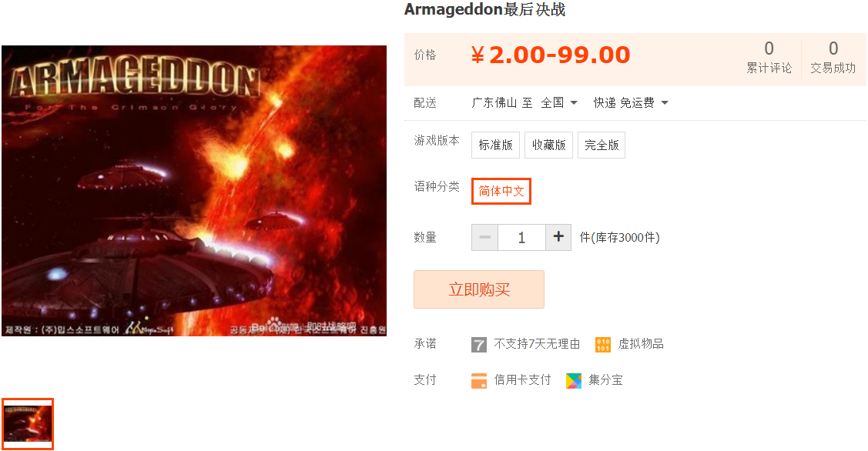Viewport: 868px width, 451px height.
Task: Click the 信用卡支付 text link
Action: (x=522, y=380)
